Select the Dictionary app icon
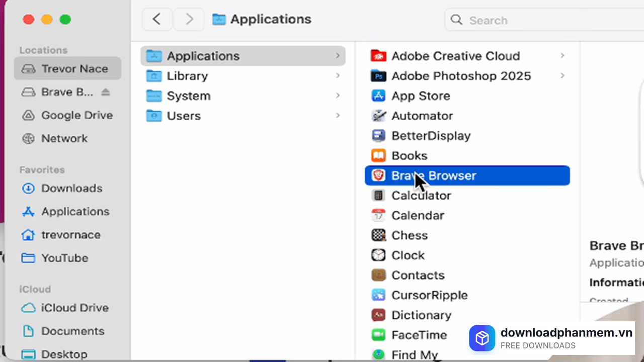644x362 pixels. coord(378,315)
